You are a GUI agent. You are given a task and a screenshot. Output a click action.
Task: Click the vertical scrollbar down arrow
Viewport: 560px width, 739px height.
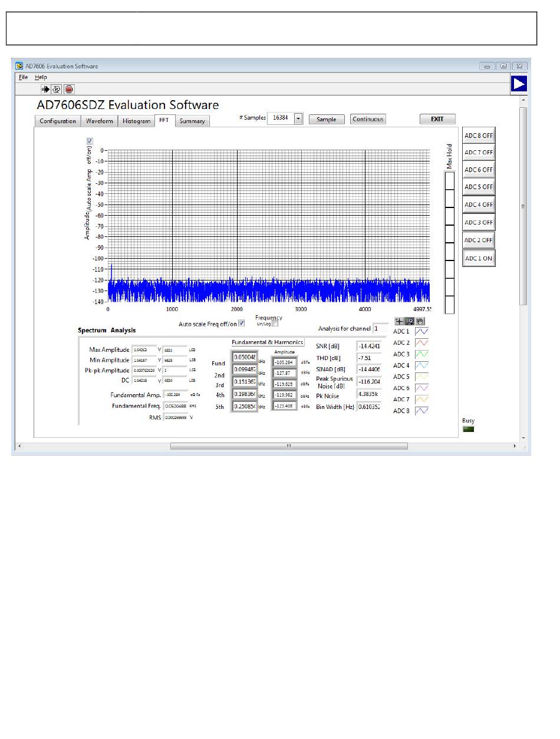coord(523,438)
